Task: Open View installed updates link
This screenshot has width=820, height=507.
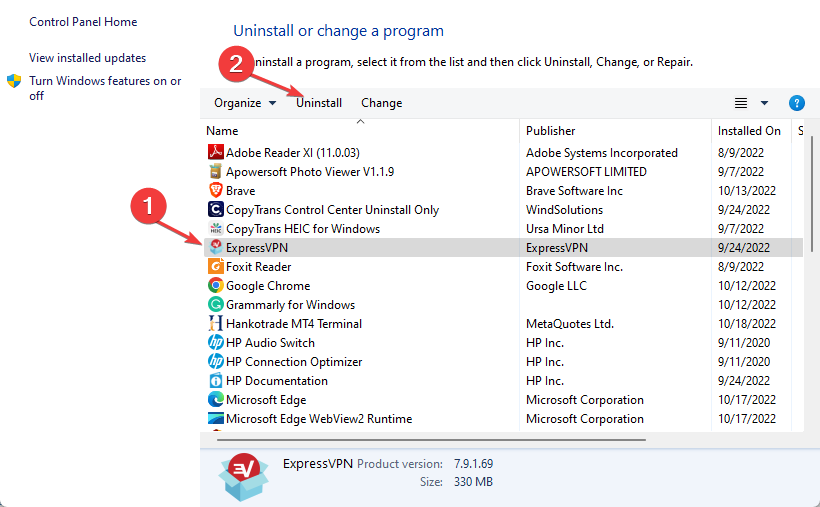Action: point(87,58)
